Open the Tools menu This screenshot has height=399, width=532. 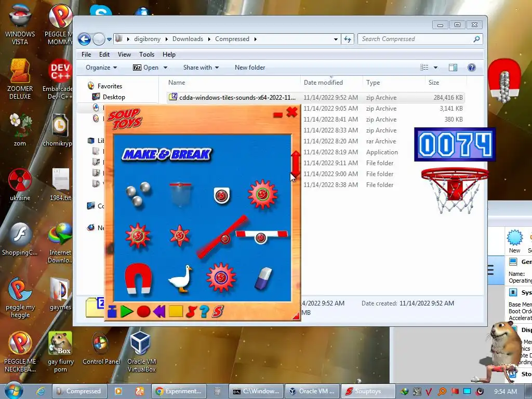coord(147,54)
